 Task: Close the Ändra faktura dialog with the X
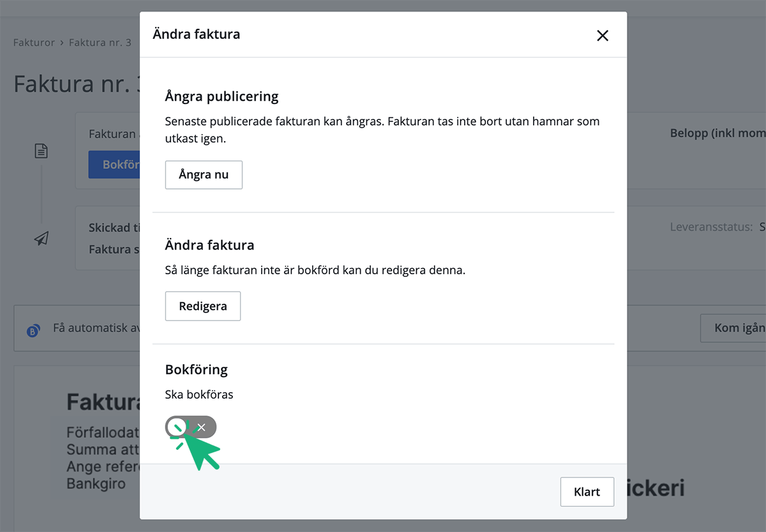coord(603,36)
